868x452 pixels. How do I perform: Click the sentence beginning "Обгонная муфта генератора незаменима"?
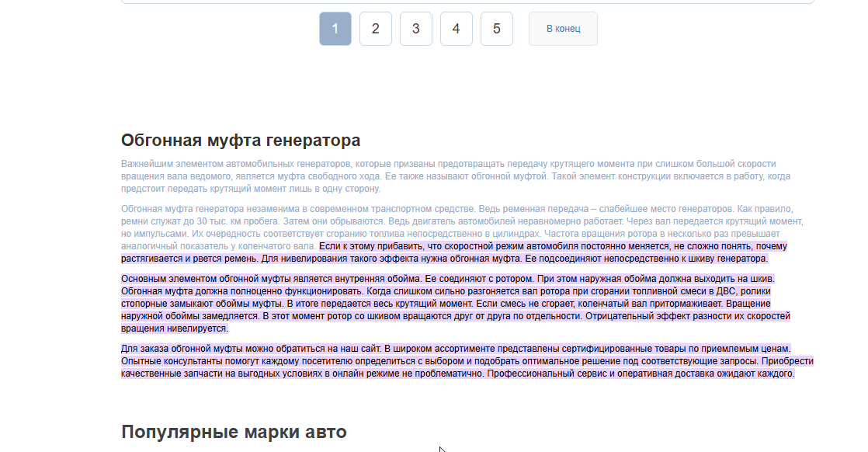point(298,209)
